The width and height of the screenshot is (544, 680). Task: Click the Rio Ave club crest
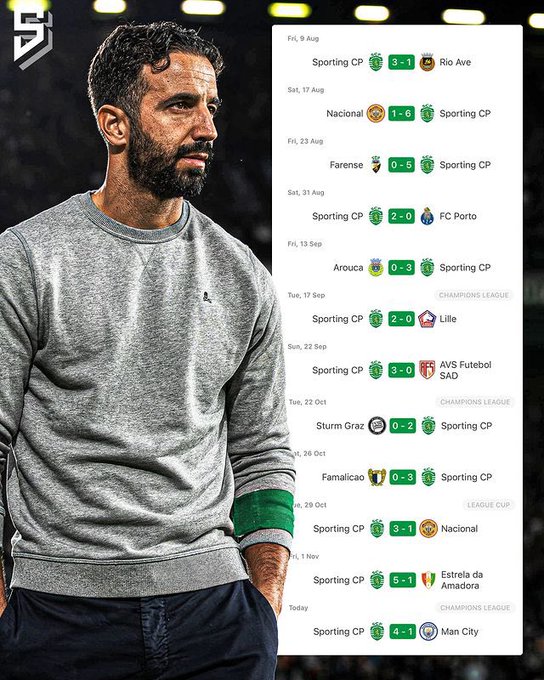[427, 62]
